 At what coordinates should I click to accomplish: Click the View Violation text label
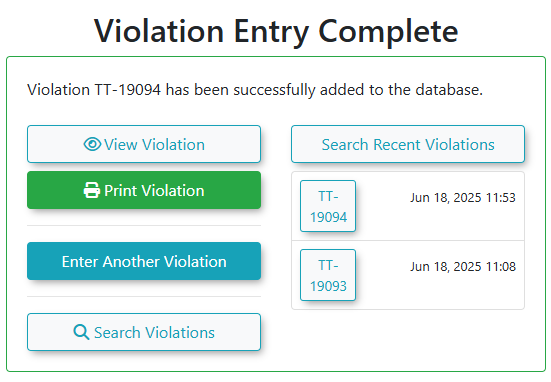[x=154, y=144]
